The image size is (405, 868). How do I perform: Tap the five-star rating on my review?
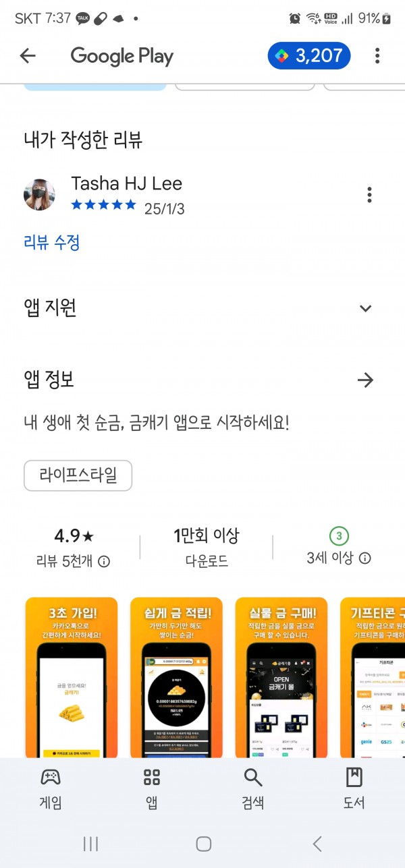(103, 205)
